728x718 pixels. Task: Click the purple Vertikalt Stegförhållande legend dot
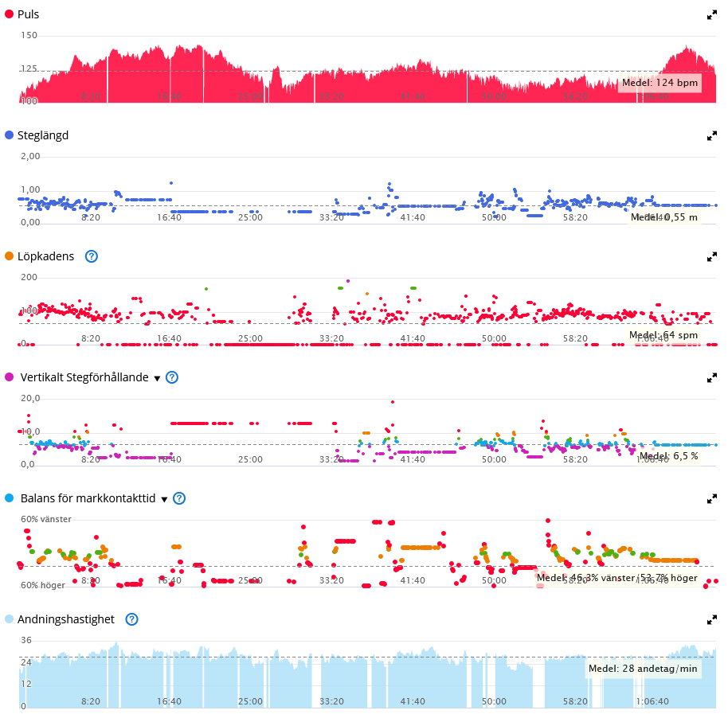pyautogui.click(x=9, y=377)
